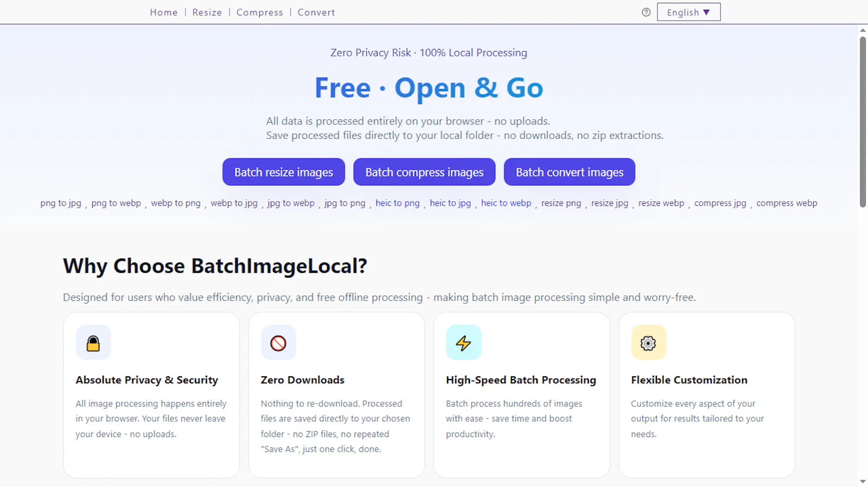
Task: Click the Why Choose BatchImageLocal? heading
Action: (215, 266)
